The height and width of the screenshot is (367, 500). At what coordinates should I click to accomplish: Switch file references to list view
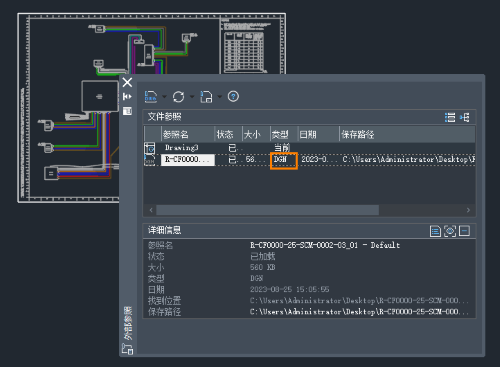(x=450, y=117)
